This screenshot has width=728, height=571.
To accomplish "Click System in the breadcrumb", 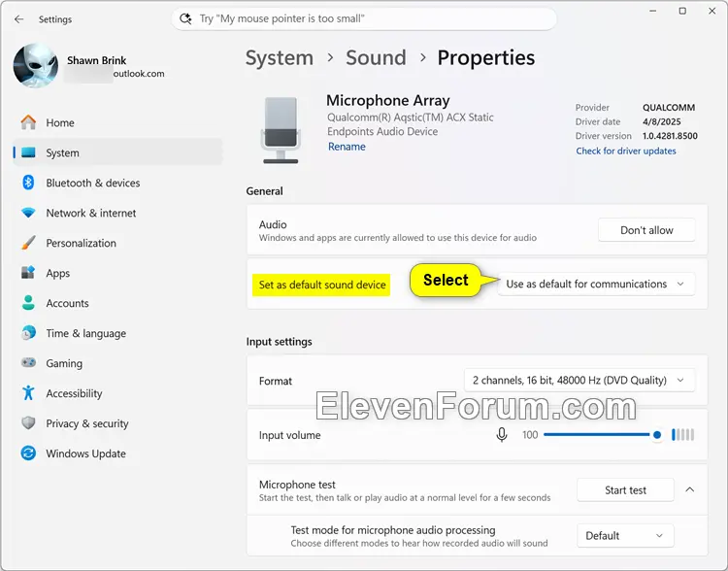I will tap(280, 58).
